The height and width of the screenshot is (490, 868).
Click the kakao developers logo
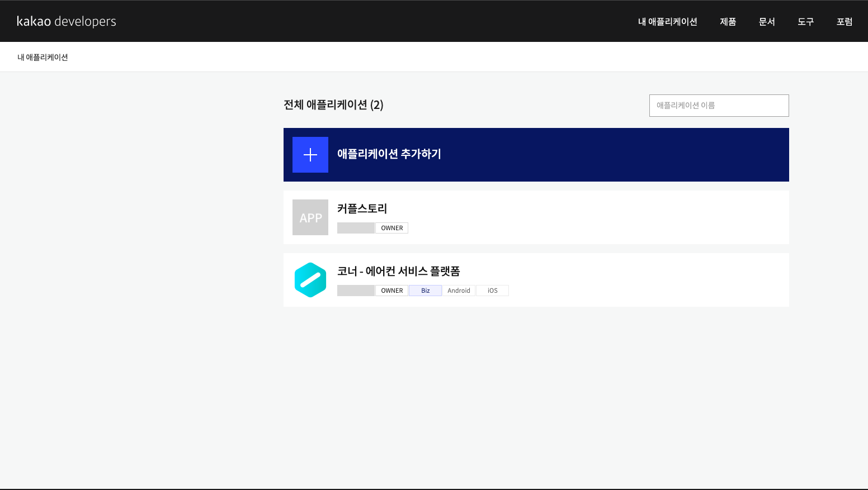point(67,21)
